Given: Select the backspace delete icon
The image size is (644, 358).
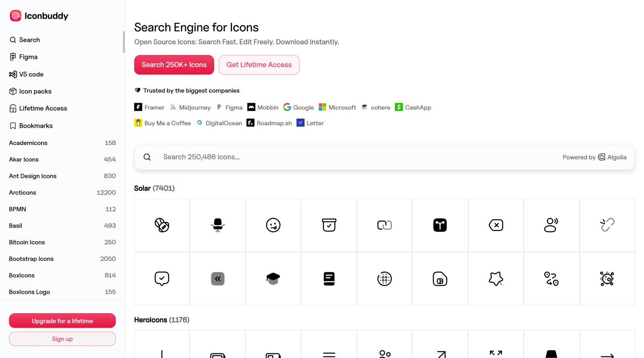Looking at the screenshot, I should pyautogui.click(x=496, y=225).
